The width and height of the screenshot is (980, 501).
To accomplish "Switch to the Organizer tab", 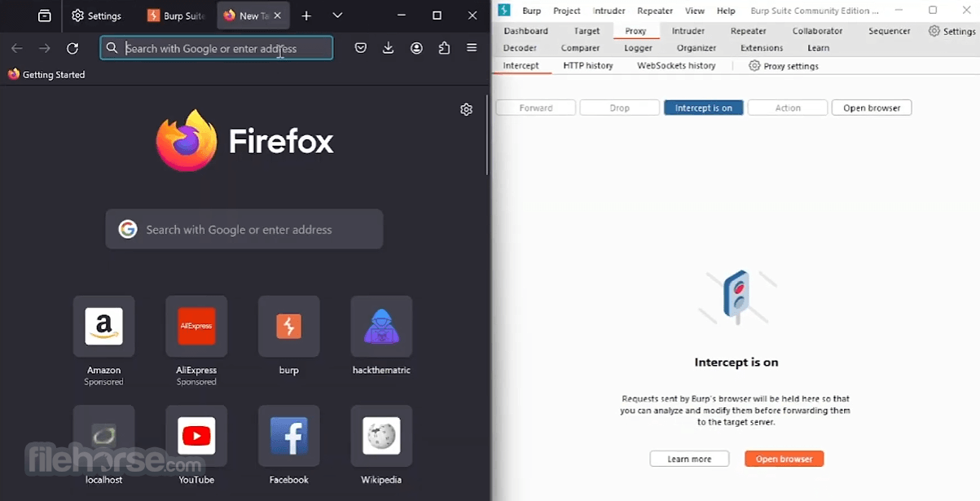I will [x=697, y=48].
